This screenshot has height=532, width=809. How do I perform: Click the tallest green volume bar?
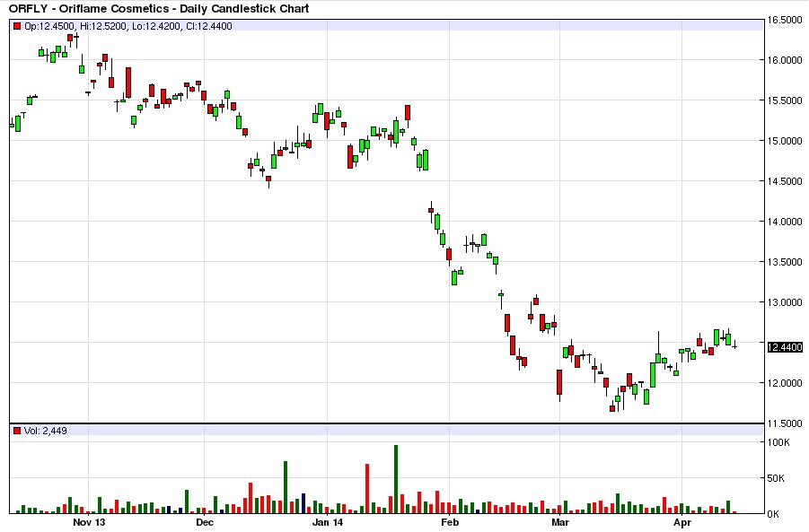(x=395, y=479)
